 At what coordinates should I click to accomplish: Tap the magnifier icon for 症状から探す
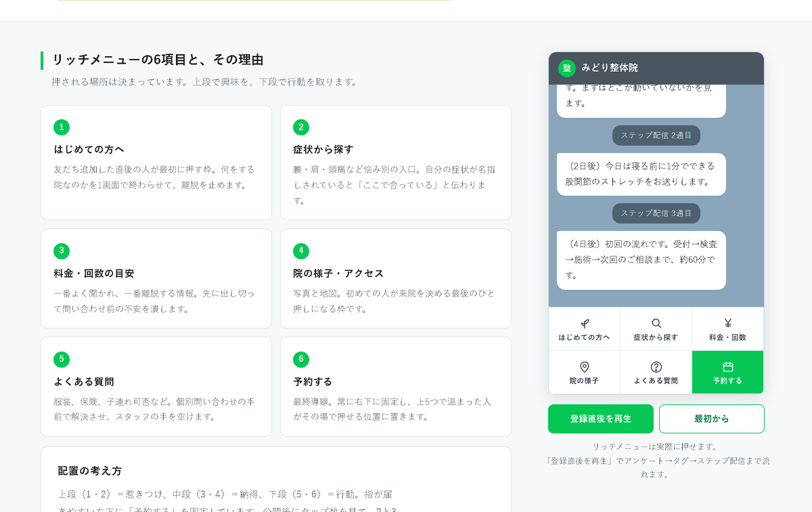coord(656,324)
